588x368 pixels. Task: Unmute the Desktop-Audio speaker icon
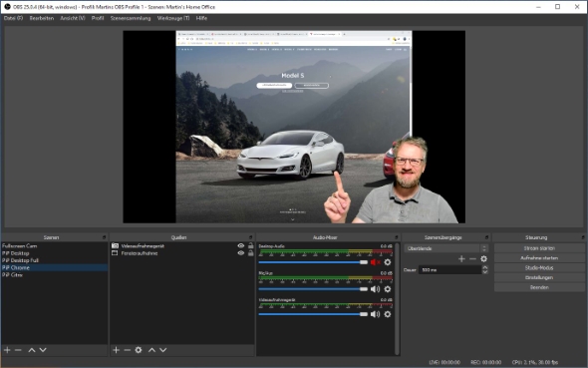375,262
